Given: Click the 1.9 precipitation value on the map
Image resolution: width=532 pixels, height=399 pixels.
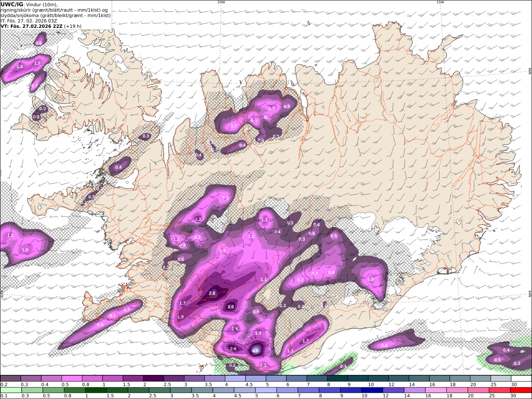Looking at the screenshot, I should click(180, 317).
